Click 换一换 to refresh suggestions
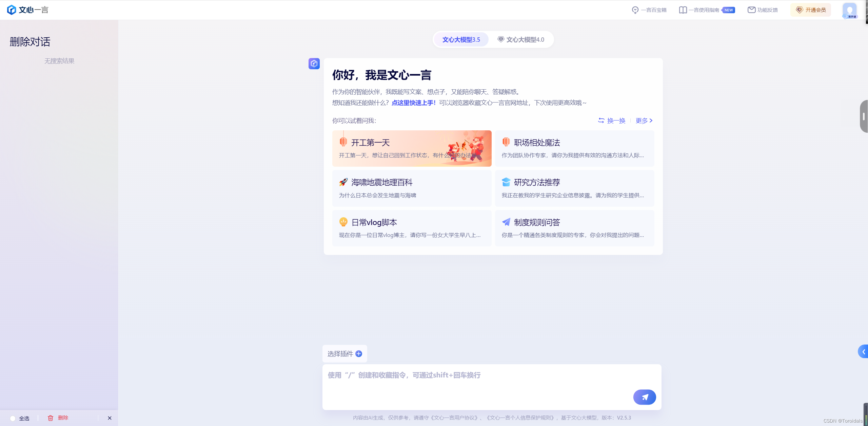 [x=612, y=121]
